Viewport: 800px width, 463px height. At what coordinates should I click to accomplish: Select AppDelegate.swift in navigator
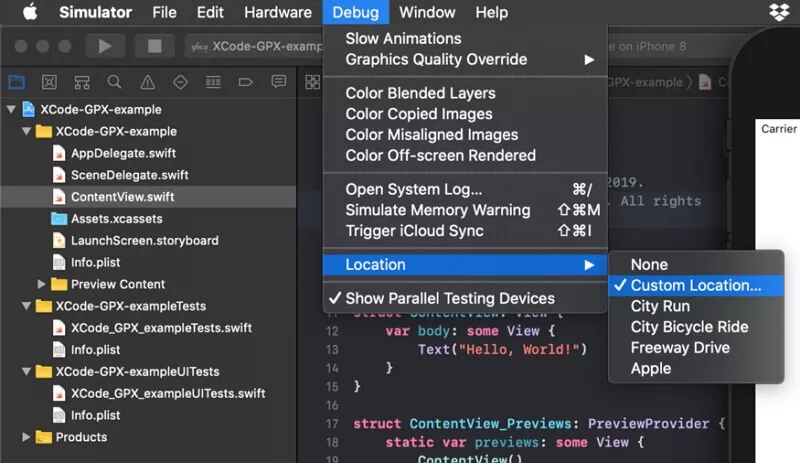123,153
